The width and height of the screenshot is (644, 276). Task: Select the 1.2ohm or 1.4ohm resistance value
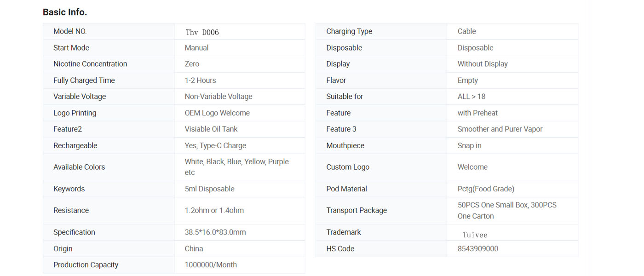(x=214, y=211)
